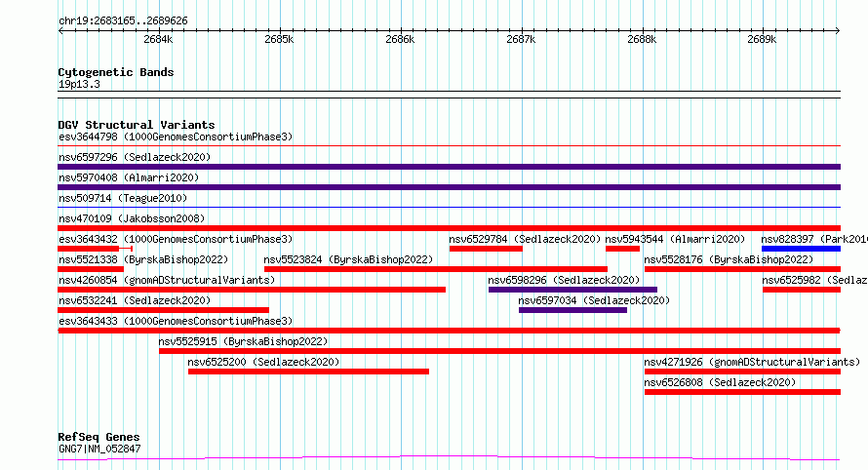
Task: Open GNG7|NM_052847 gene label
Action: click(x=99, y=449)
